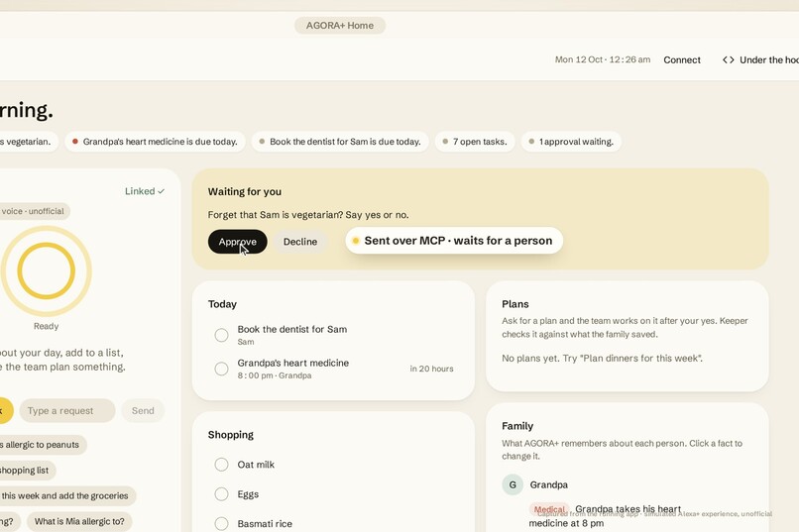Image resolution: width=799 pixels, height=532 pixels.
Task: Click the Grandpa name in Family card
Action: pos(549,484)
